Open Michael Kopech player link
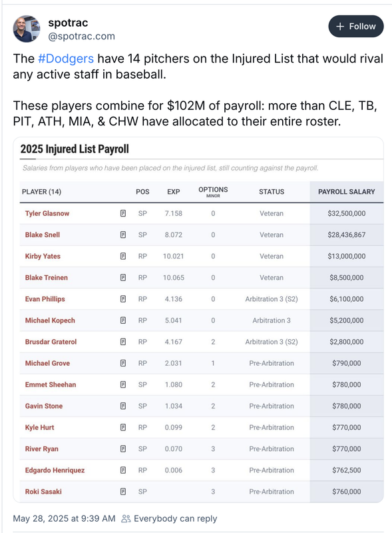The image size is (392, 533). (x=50, y=320)
